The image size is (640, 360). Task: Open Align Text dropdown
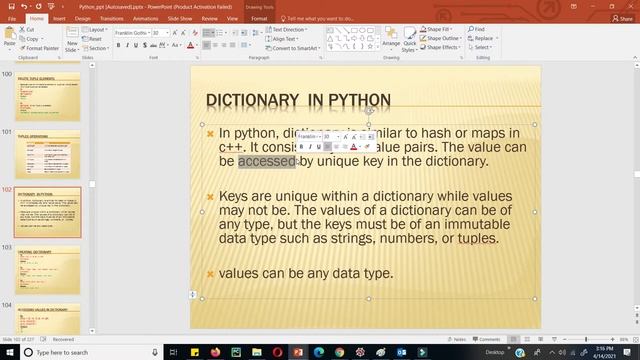[282, 39]
